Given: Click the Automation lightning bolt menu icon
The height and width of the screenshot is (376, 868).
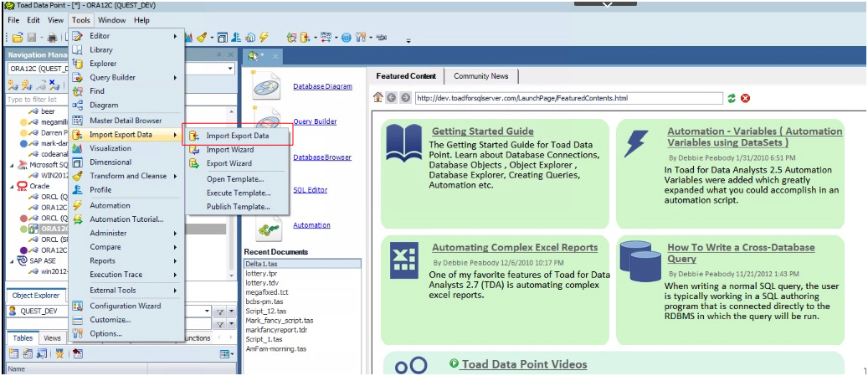Looking at the screenshot, I should point(78,205).
